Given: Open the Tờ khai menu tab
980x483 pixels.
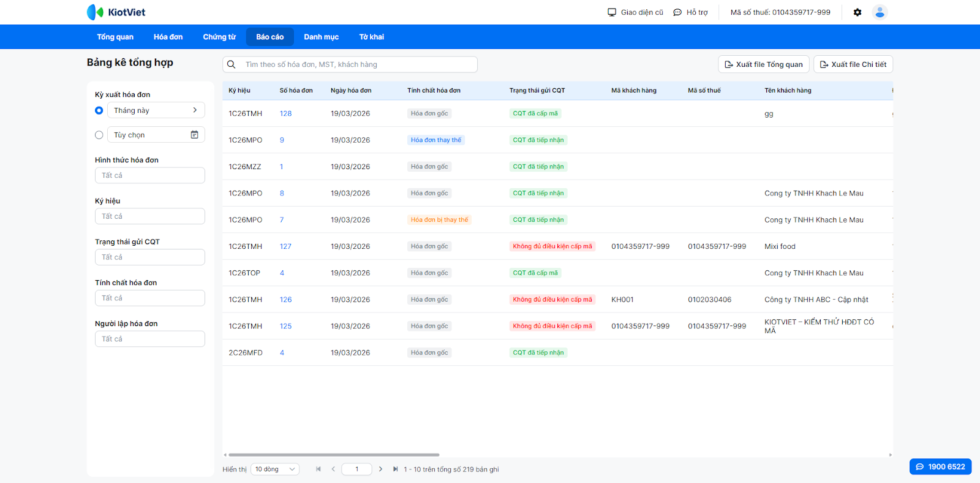Looking at the screenshot, I should [x=371, y=37].
